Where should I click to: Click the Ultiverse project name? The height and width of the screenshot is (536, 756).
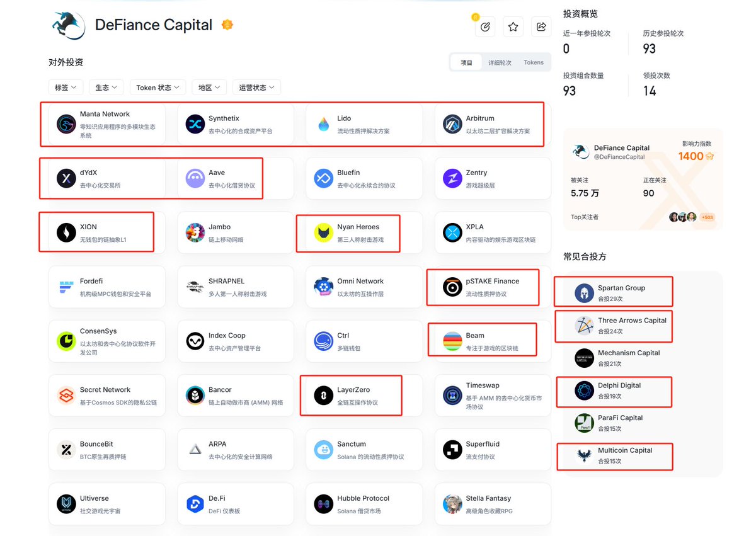pyautogui.click(x=94, y=498)
